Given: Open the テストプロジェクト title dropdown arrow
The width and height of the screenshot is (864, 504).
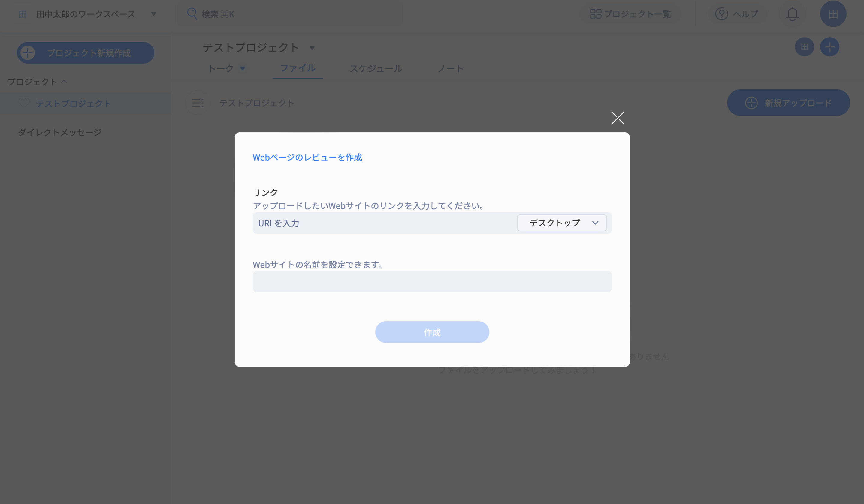Looking at the screenshot, I should [x=312, y=48].
